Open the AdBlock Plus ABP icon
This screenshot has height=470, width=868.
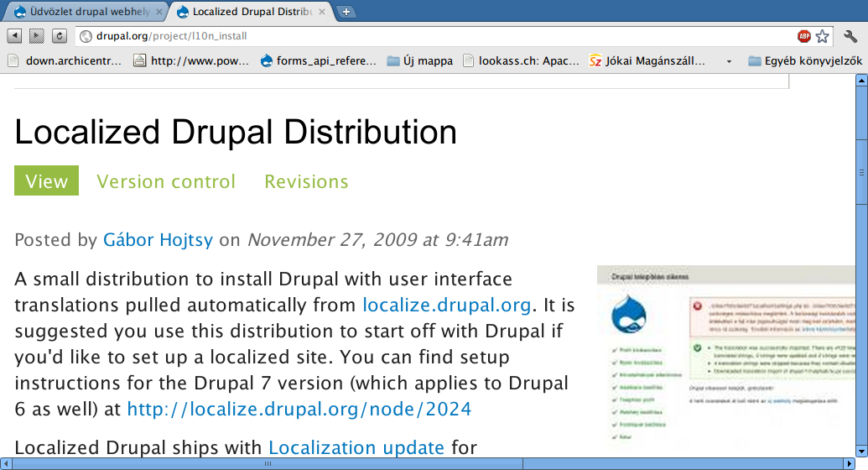pyautogui.click(x=803, y=37)
